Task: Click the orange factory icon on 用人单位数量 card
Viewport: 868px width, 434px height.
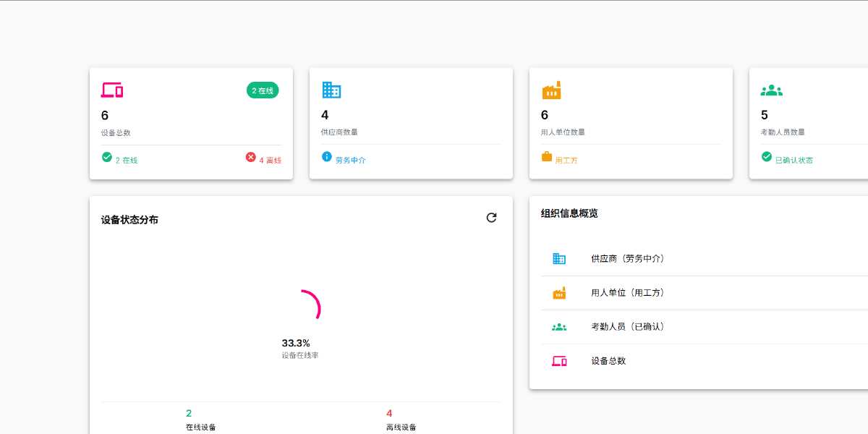Action: pyautogui.click(x=550, y=89)
